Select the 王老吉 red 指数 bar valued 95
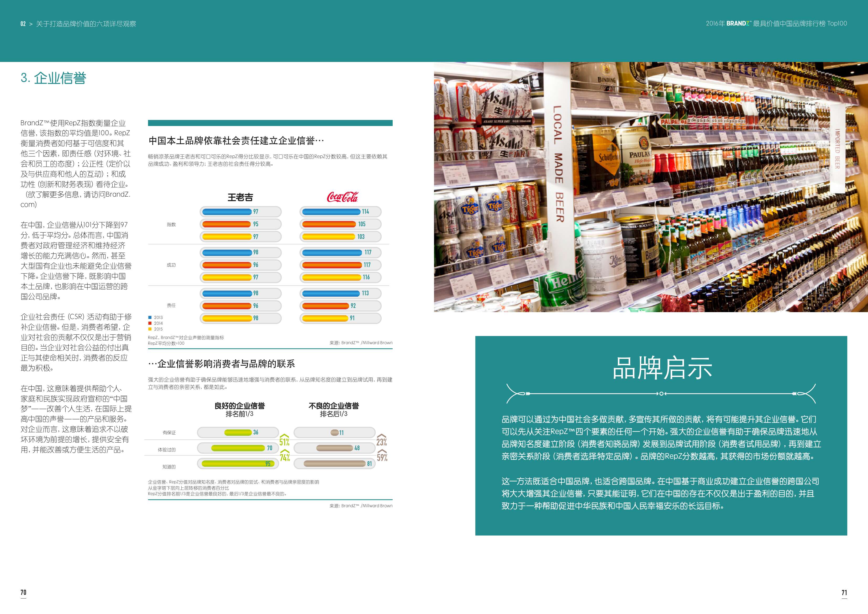This screenshot has height=614, width=868. click(x=227, y=224)
